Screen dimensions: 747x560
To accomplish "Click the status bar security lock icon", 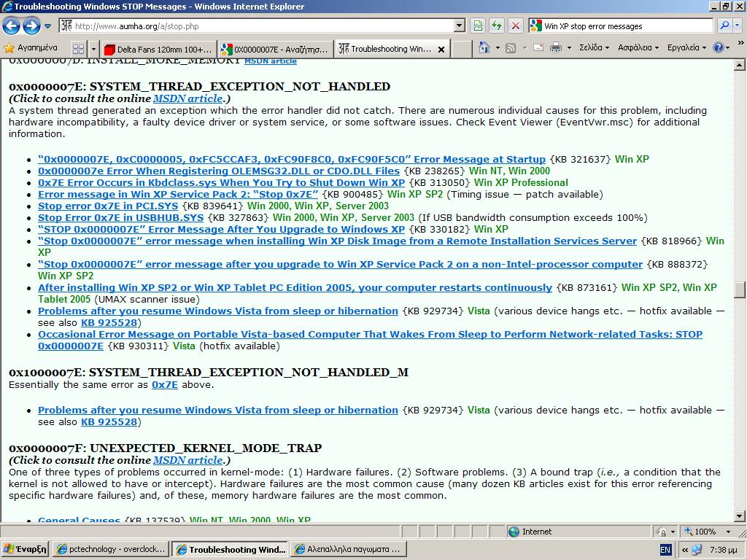I will (661, 532).
